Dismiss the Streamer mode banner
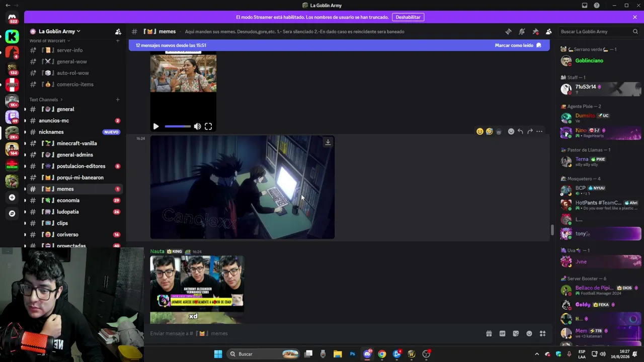Image resolution: width=644 pixels, height=362 pixels. click(635, 17)
